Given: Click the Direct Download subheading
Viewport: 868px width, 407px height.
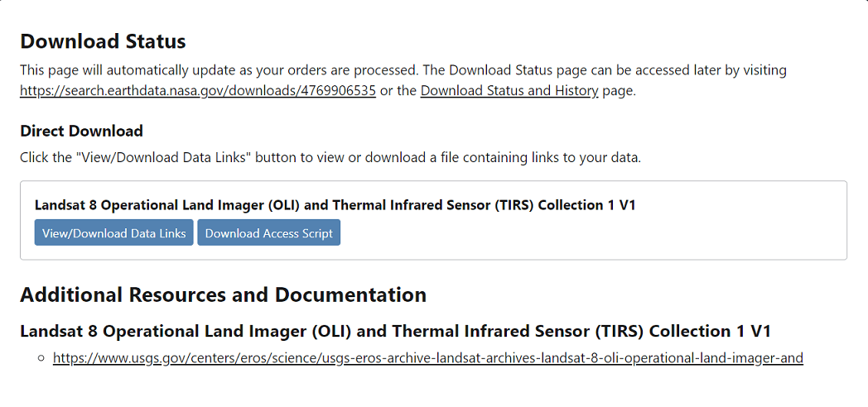Looking at the screenshot, I should (81, 131).
